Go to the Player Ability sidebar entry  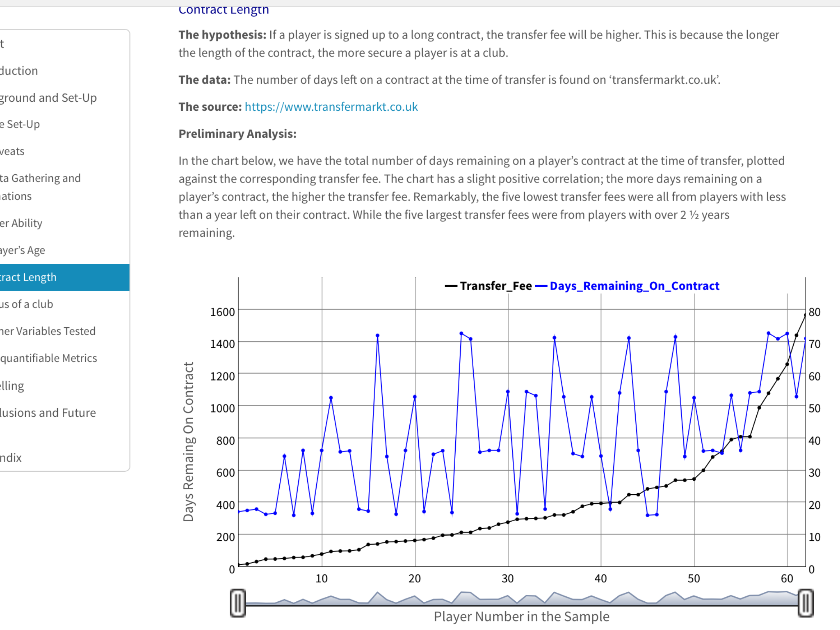21,223
